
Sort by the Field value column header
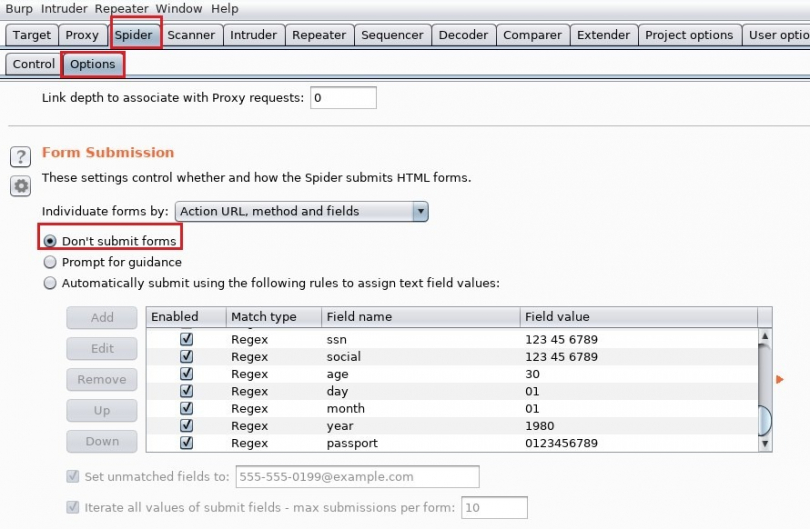638,317
